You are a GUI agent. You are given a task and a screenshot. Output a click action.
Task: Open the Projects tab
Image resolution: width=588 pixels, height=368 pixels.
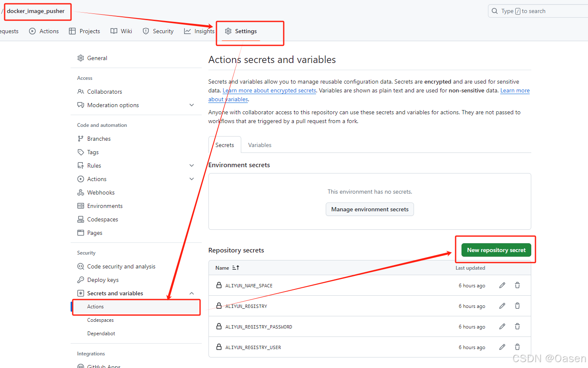84,31
